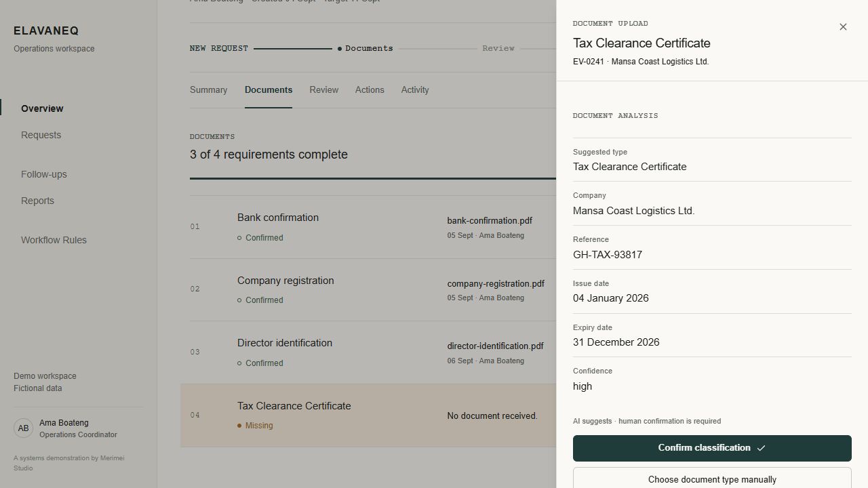Select the Documents tab

click(x=269, y=90)
